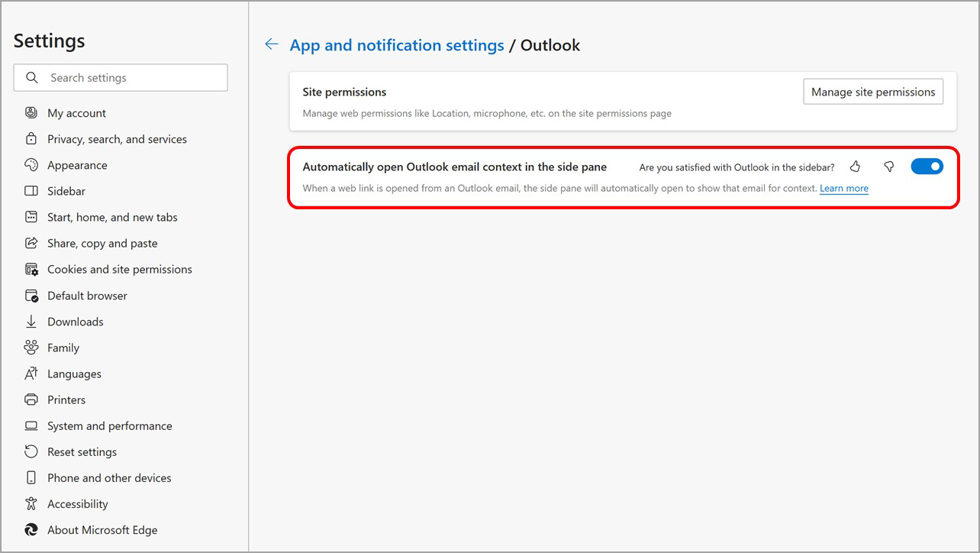Open the Learn more link
Screen dimensions: 980x553
(x=844, y=188)
